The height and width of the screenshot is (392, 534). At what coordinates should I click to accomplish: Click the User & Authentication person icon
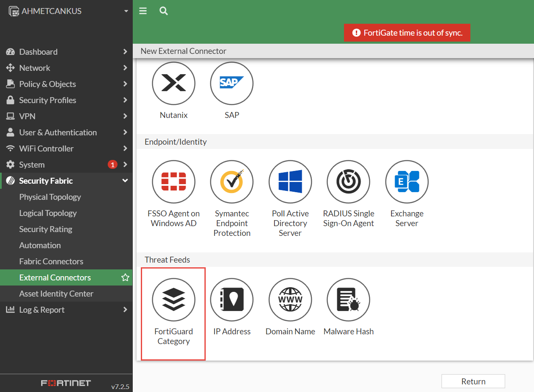[10, 132]
